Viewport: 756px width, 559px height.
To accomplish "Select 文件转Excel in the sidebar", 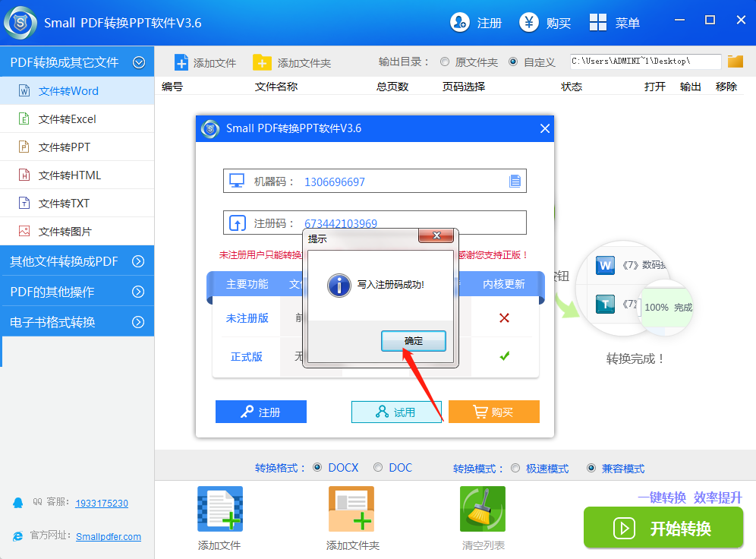I will coord(76,118).
